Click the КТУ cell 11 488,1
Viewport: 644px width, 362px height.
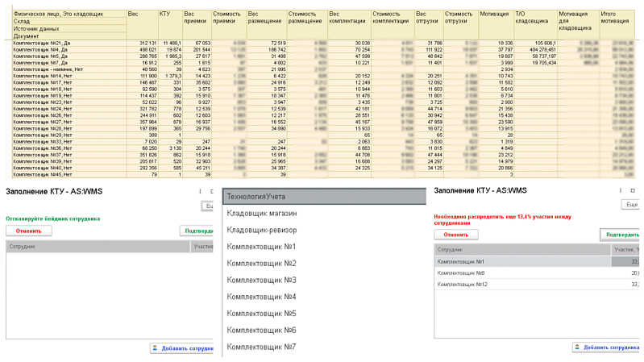170,44
